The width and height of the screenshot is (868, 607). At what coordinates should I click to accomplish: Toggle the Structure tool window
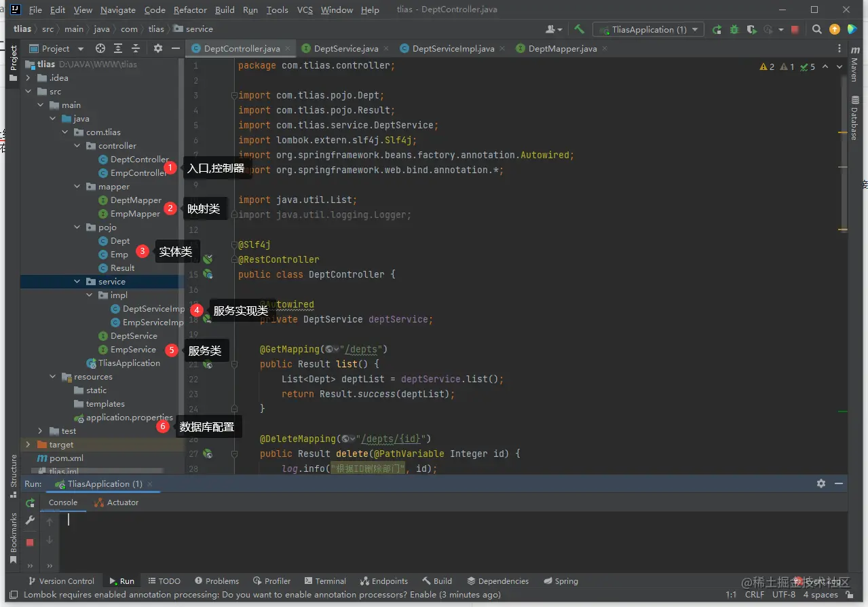[14, 471]
